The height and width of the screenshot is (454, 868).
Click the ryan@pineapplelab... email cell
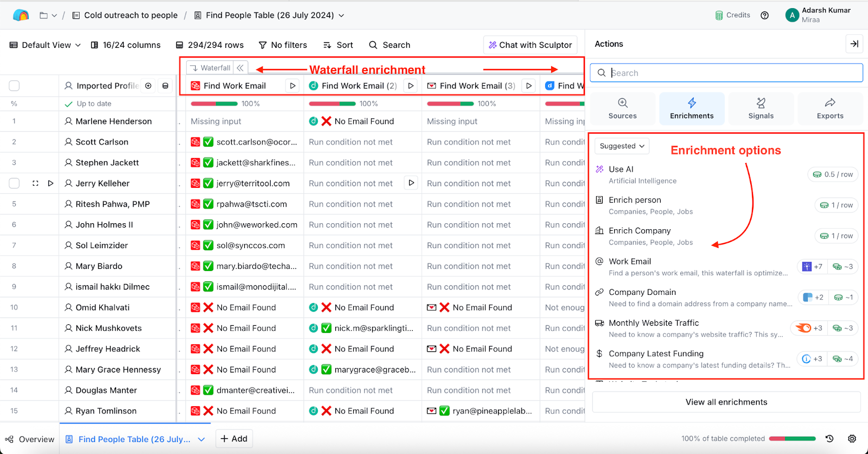(481, 411)
